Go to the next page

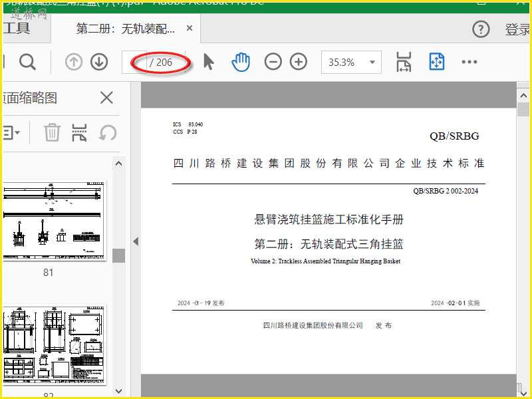pos(99,62)
